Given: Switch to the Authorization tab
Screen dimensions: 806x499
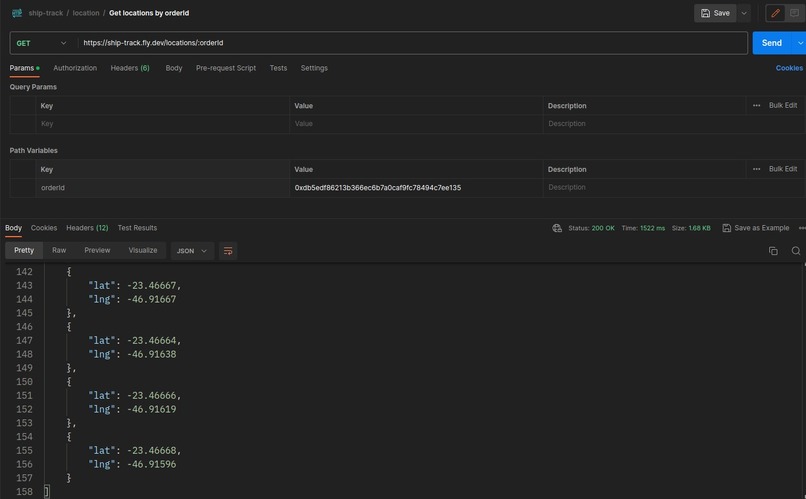Looking at the screenshot, I should 75,68.
